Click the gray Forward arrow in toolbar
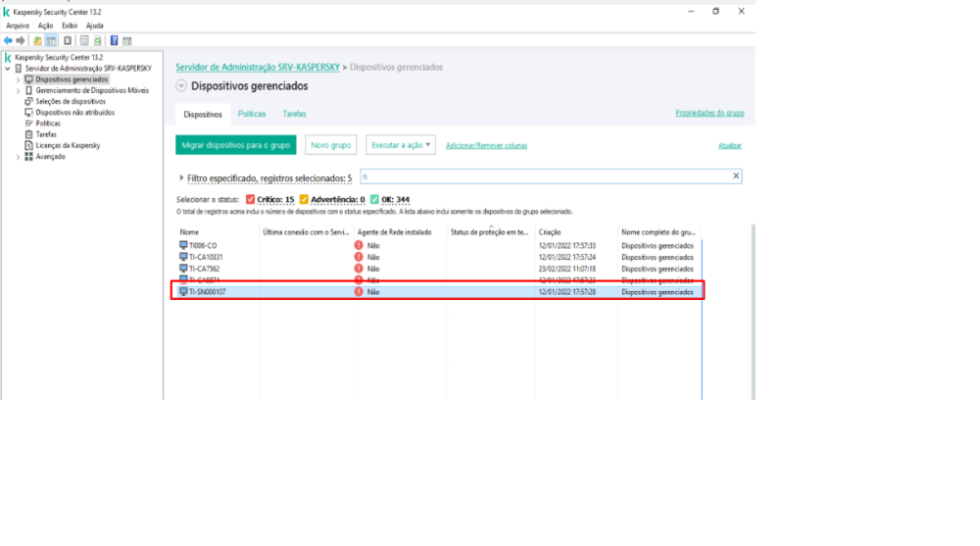 tap(21, 40)
